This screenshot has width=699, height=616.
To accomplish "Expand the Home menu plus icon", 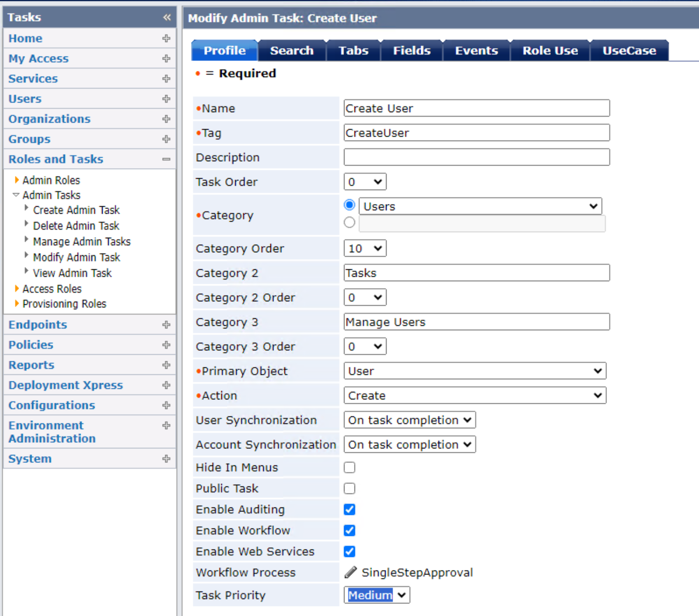I will 166,39.
